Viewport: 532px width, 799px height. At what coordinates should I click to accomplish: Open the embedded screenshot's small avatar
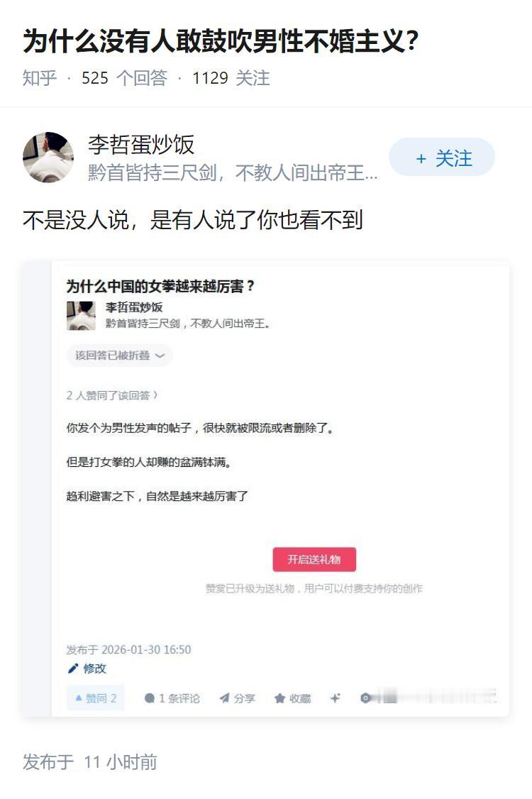[81, 316]
